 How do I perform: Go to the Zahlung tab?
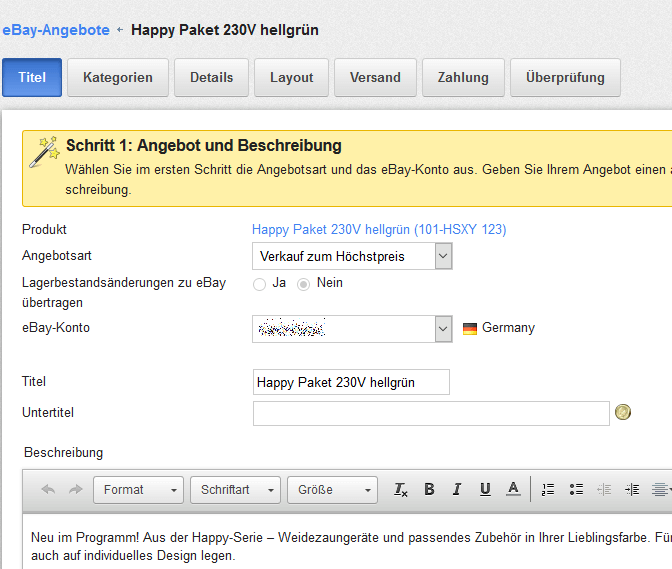(x=463, y=78)
